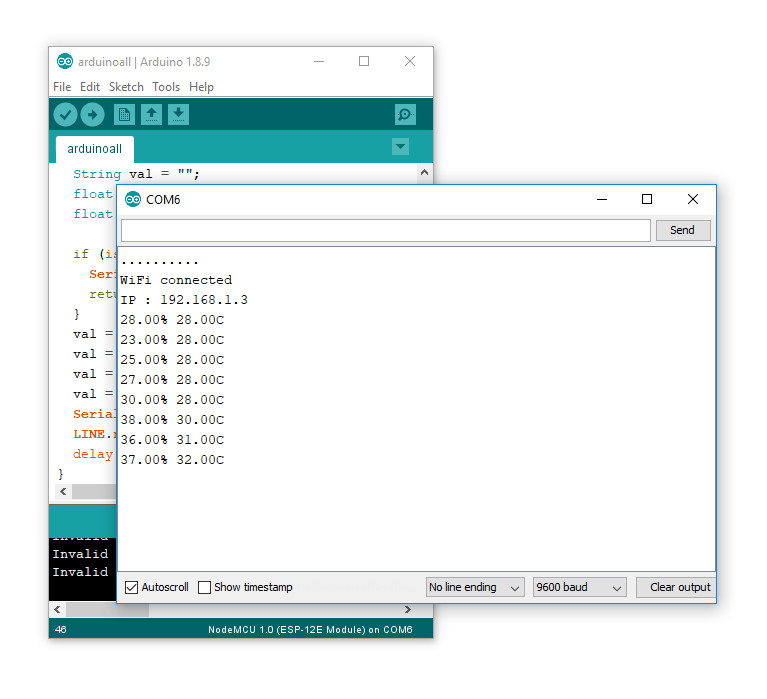767x699 pixels.
Task: Click the '37.00% 32.00C' output line
Action: click(172, 460)
